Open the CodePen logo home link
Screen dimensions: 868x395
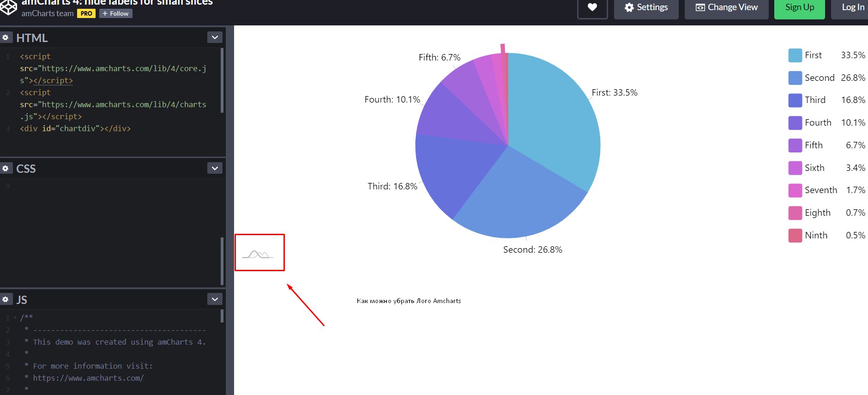8,7
